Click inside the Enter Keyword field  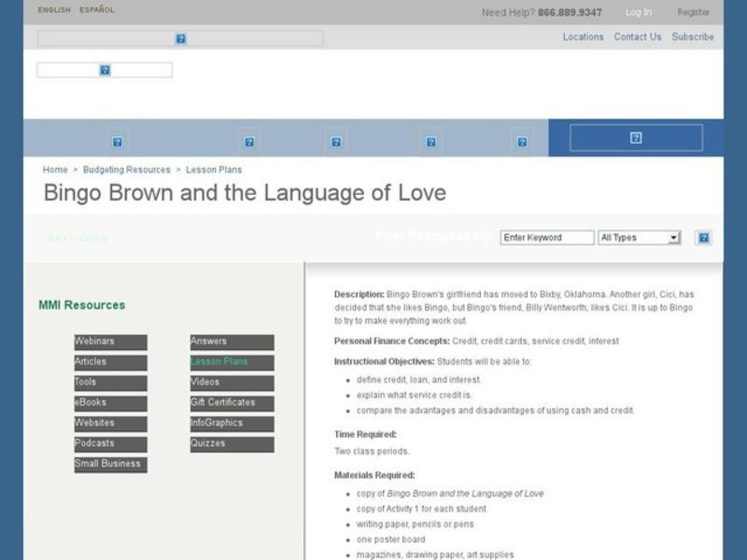[547, 237]
